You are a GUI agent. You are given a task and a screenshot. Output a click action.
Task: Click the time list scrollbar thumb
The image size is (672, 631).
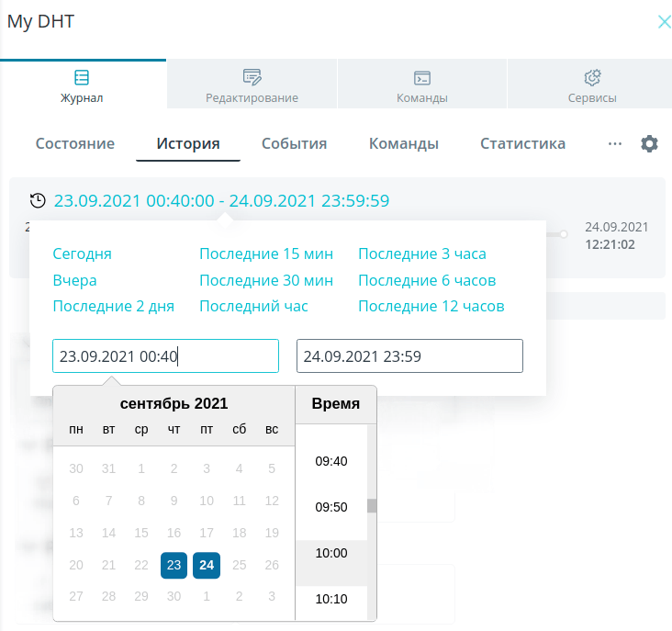tap(372, 505)
